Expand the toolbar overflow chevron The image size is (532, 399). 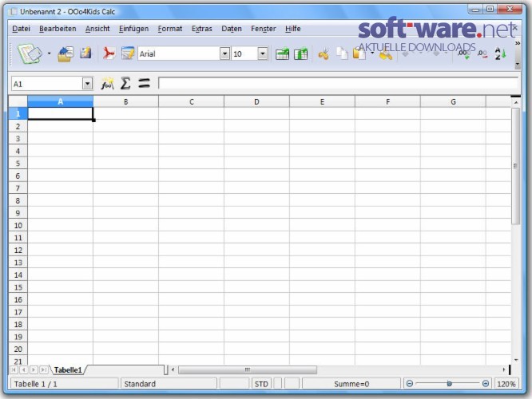517,43
